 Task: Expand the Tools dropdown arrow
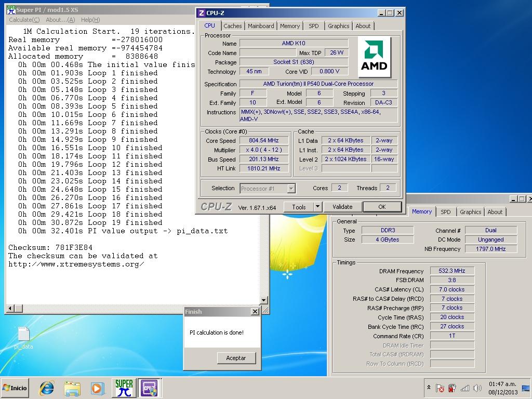(x=317, y=207)
